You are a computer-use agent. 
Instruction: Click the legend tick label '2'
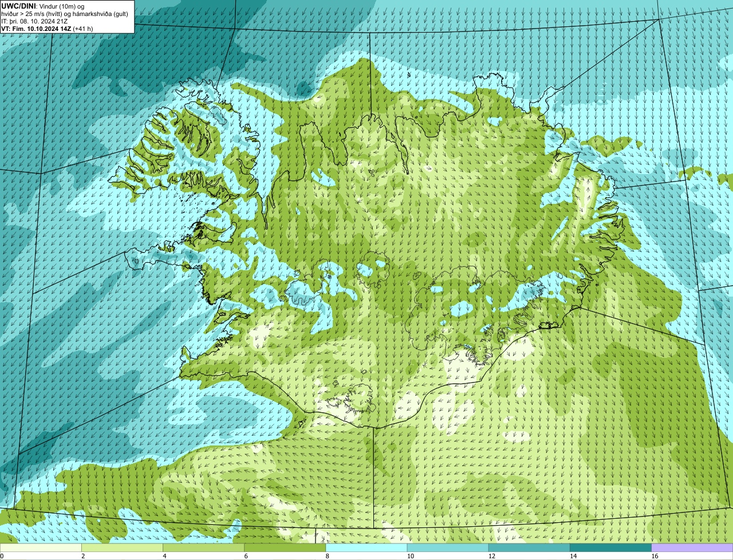(x=83, y=556)
